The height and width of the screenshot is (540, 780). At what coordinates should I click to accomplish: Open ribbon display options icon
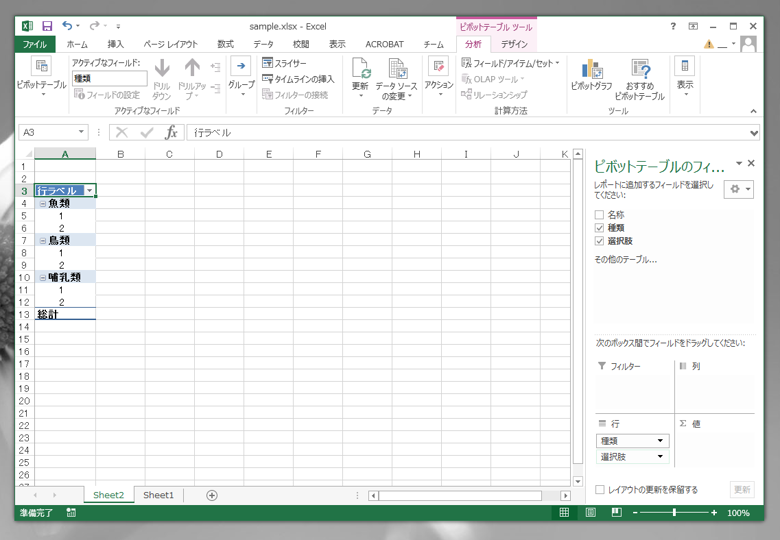693,26
